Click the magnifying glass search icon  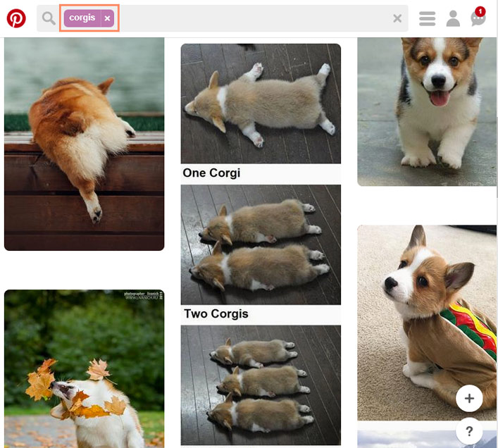point(49,18)
